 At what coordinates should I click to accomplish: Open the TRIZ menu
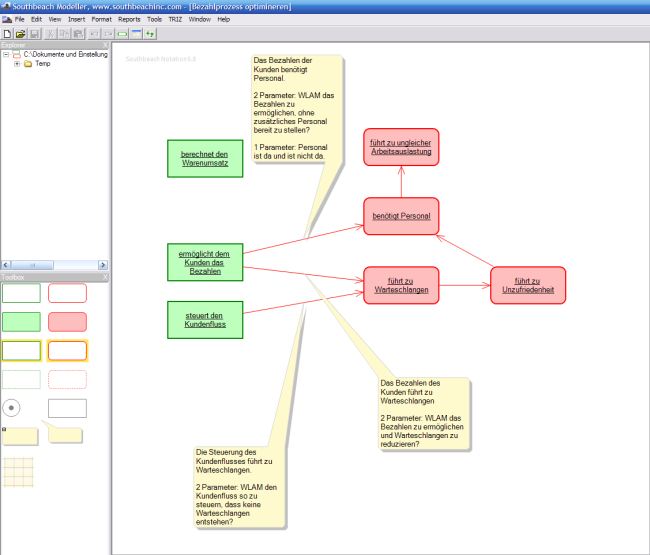tap(175, 19)
